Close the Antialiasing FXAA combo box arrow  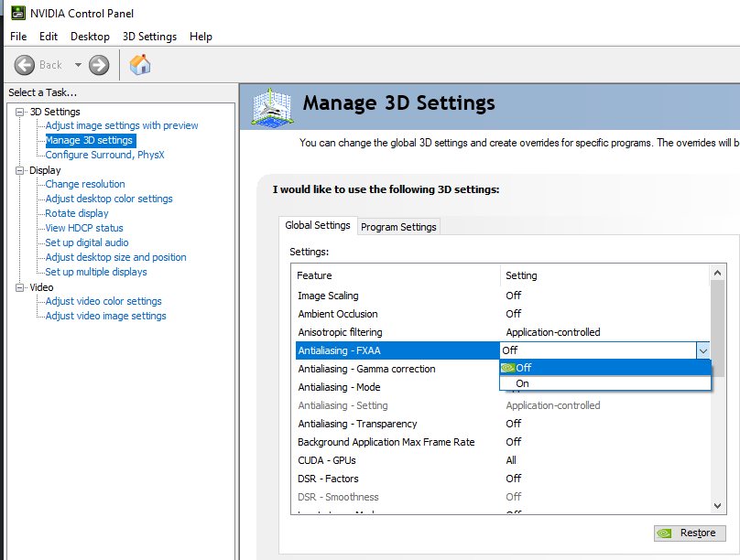pos(702,350)
